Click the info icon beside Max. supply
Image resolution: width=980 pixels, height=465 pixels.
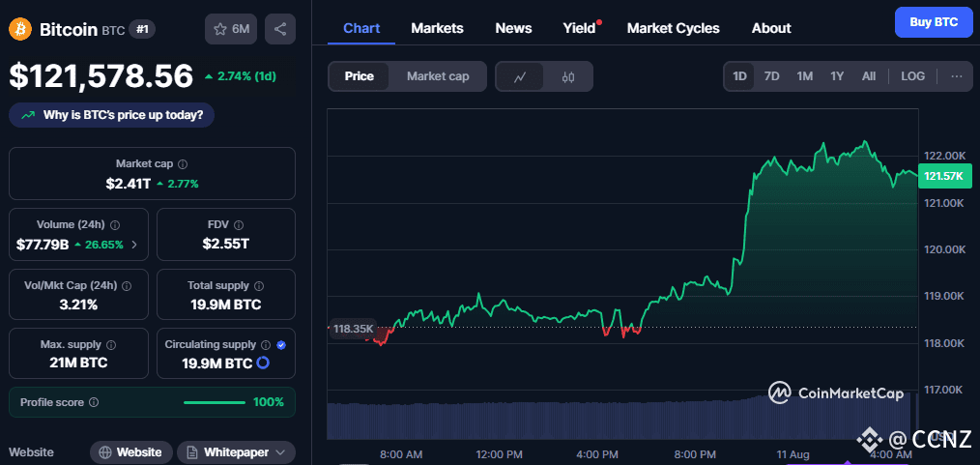pos(111,345)
